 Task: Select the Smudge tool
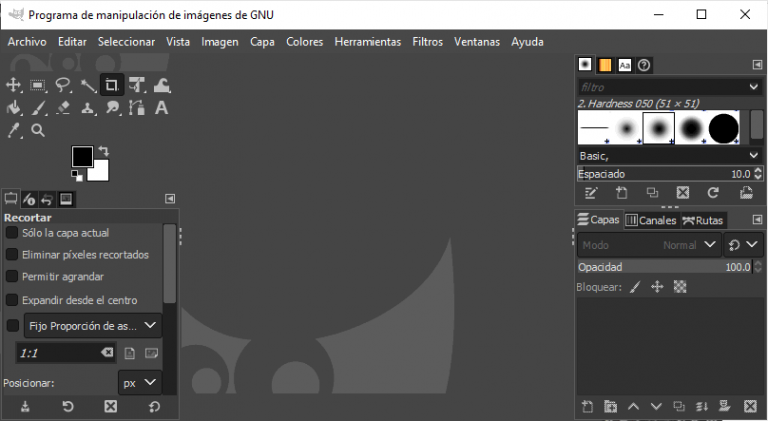tap(112, 108)
